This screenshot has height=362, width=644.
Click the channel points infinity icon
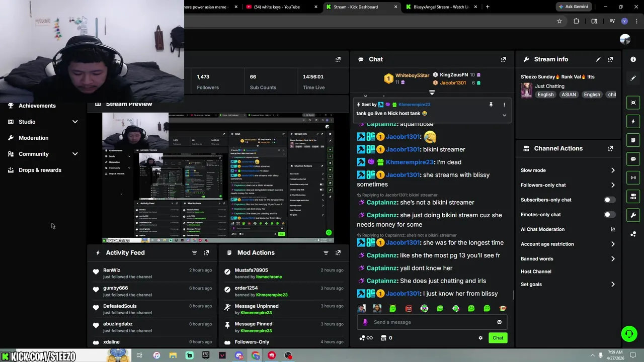[x=366, y=338]
